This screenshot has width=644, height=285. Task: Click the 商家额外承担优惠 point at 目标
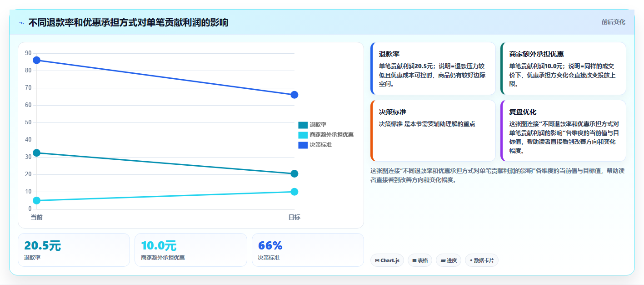[x=294, y=192]
